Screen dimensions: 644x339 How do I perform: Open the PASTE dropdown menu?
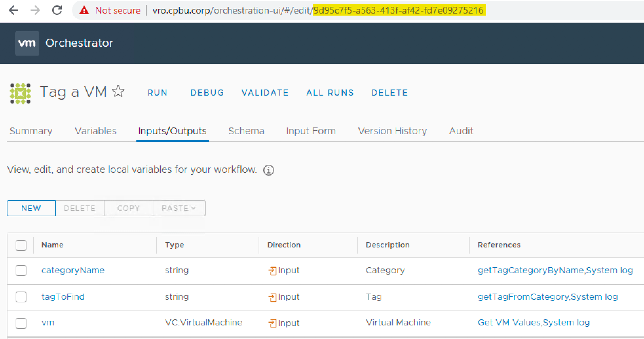point(179,208)
